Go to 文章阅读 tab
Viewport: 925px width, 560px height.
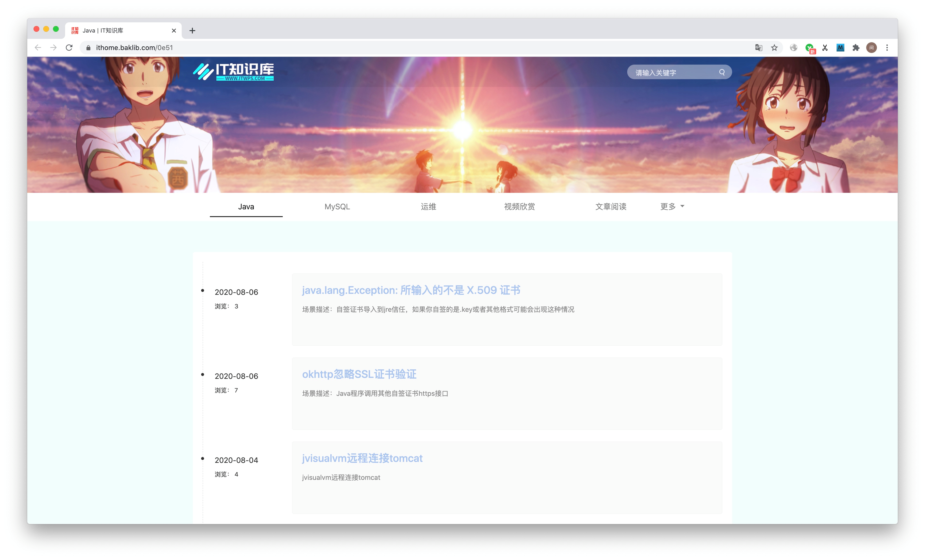pyautogui.click(x=610, y=206)
